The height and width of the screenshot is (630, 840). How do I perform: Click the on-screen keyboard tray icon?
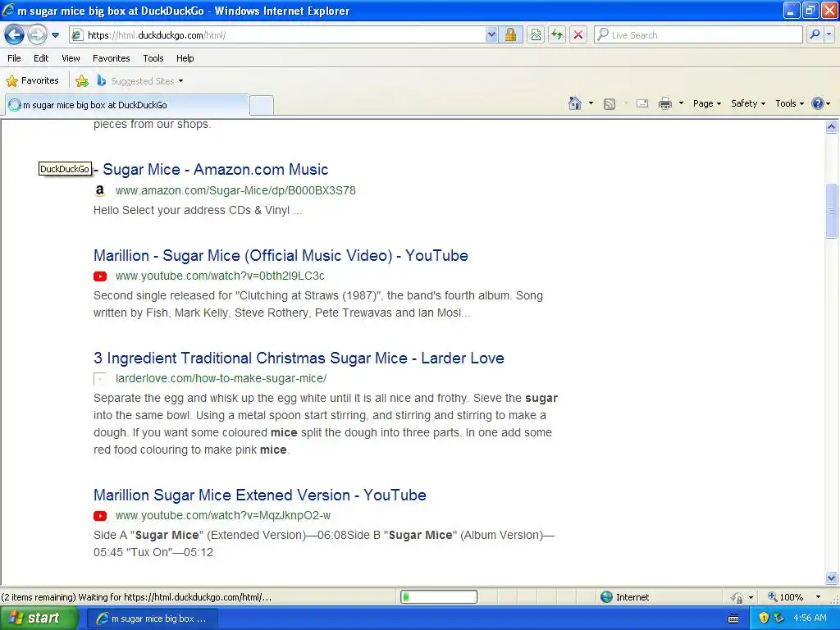(734, 619)
